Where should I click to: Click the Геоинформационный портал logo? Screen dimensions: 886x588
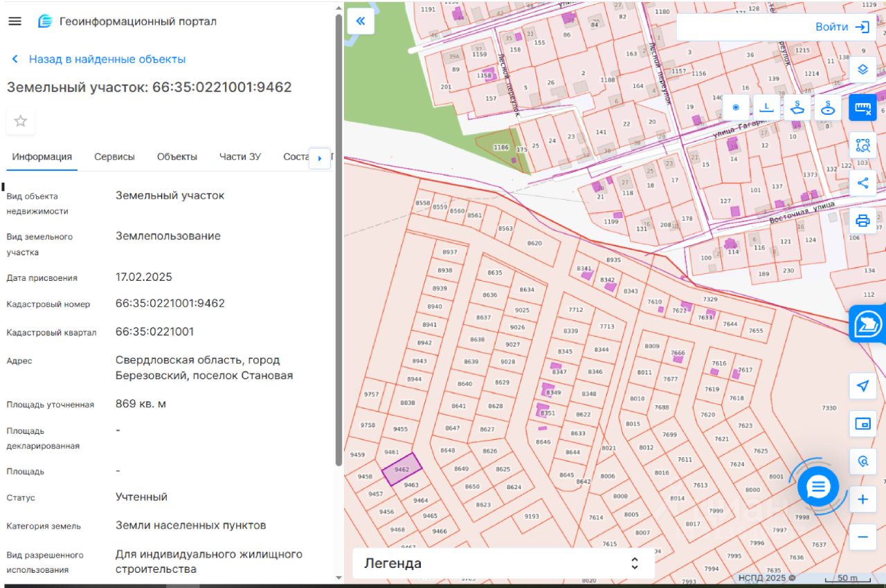(127, 21)
